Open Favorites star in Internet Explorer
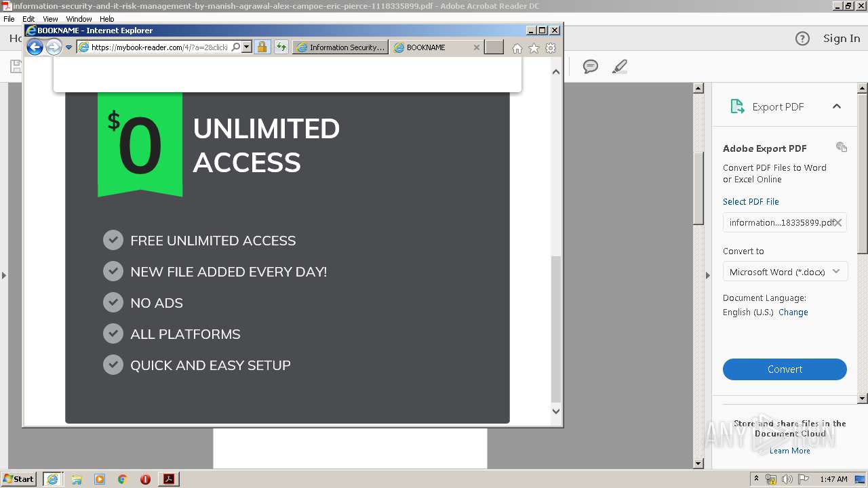Screen dimensions: 868x488 tap(534, 48)
